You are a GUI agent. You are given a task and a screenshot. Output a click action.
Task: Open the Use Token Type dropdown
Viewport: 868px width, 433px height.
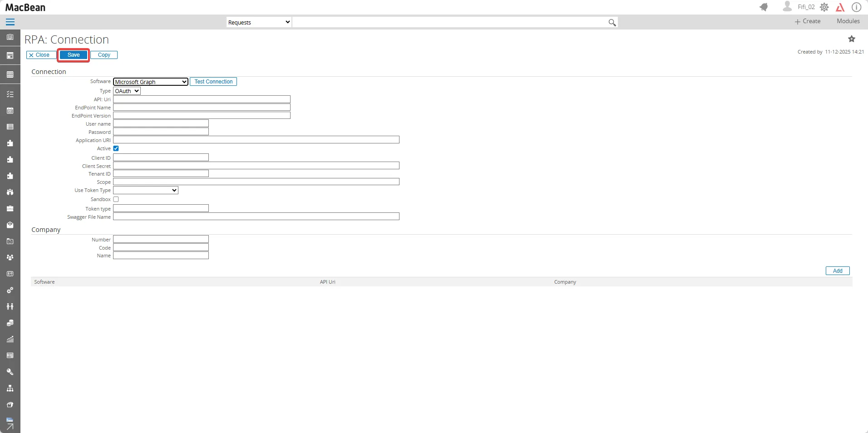(145, 190)
